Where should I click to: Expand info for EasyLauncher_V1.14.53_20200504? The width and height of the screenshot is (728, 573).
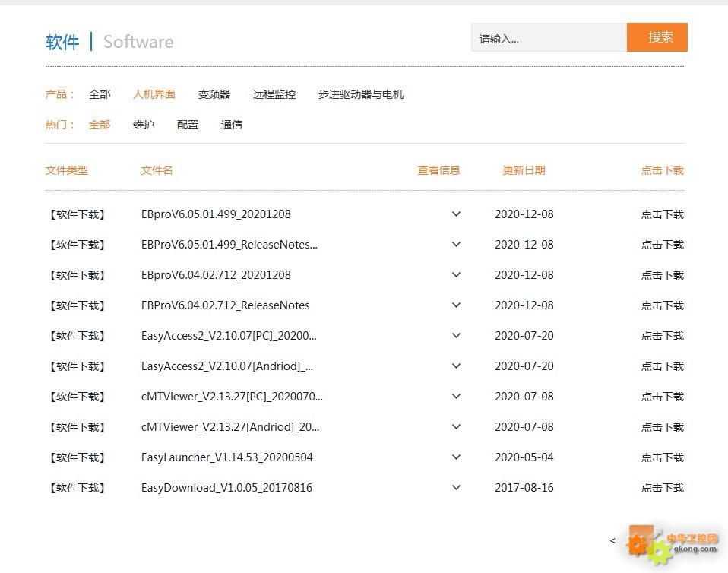coord(457,457)
